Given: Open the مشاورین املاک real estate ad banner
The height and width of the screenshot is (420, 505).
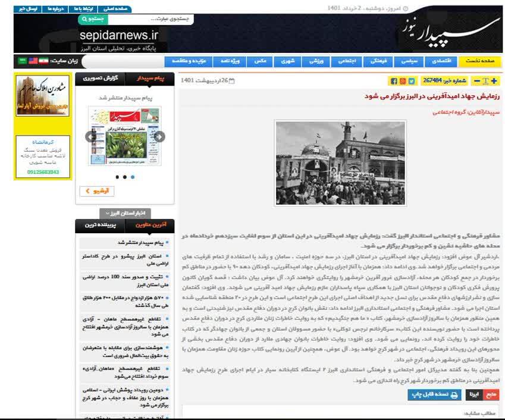Looking at the screenshot, I should [x=43, y=96].
